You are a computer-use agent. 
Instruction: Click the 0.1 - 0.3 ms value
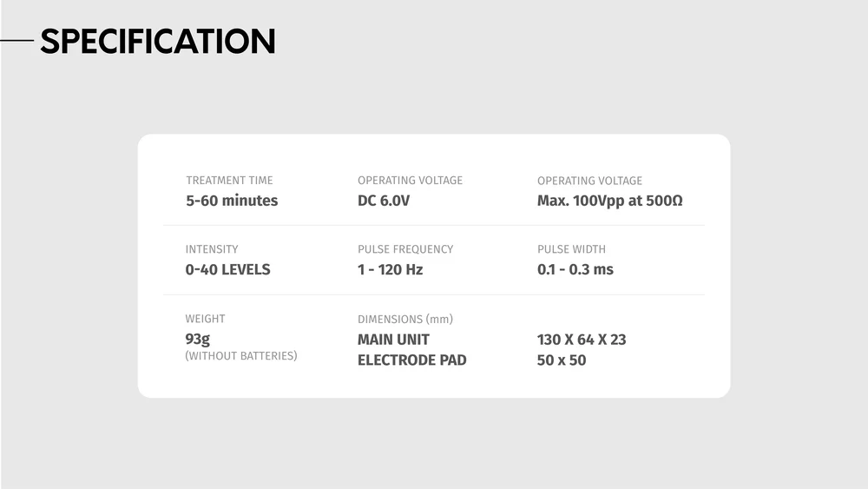coord(575,270)
